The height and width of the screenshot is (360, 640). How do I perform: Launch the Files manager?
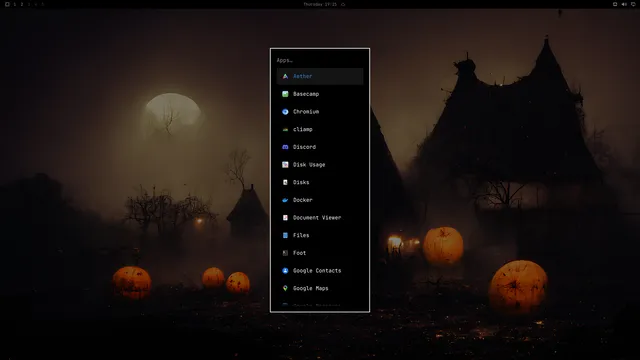[x=320, y=235]
